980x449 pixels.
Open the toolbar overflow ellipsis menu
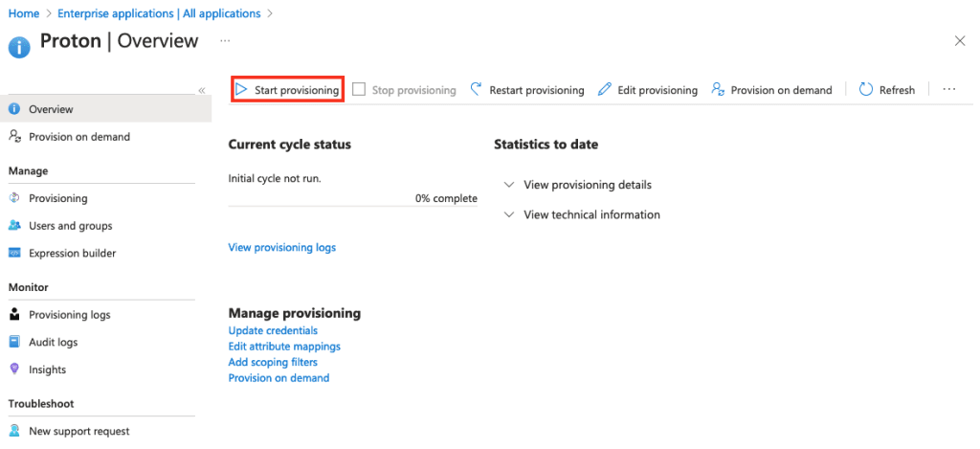click(949, 90)
